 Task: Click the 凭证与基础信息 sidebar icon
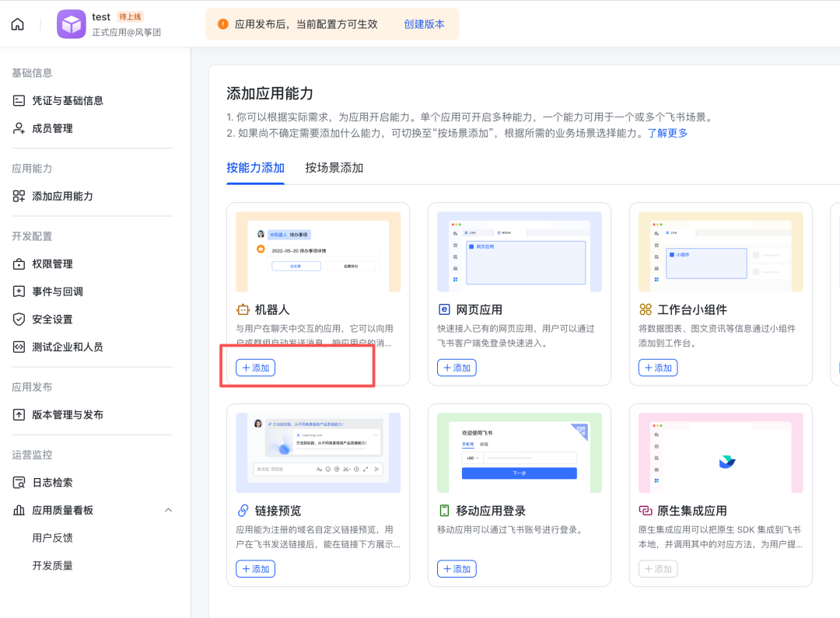click(19, 101)
